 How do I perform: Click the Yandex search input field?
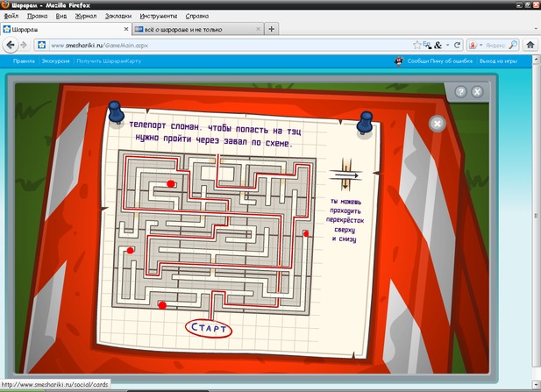pyautogui.click(x=495, y=45)
